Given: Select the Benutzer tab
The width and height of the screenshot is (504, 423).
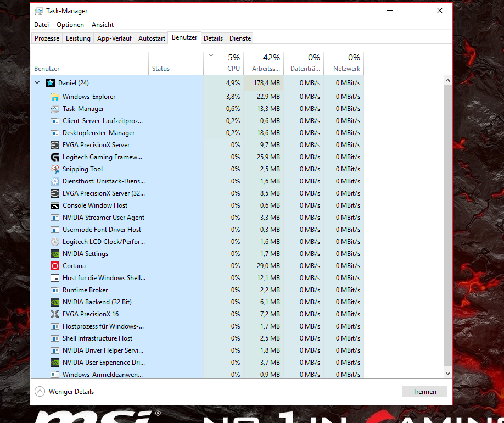Looking at the screenshot, I should tap(184, 38).
